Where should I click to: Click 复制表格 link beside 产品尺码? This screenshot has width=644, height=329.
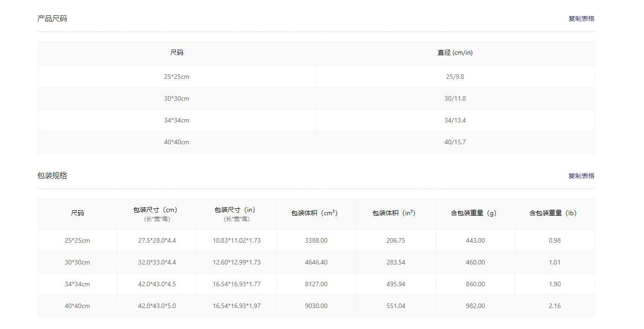[581, 19]
